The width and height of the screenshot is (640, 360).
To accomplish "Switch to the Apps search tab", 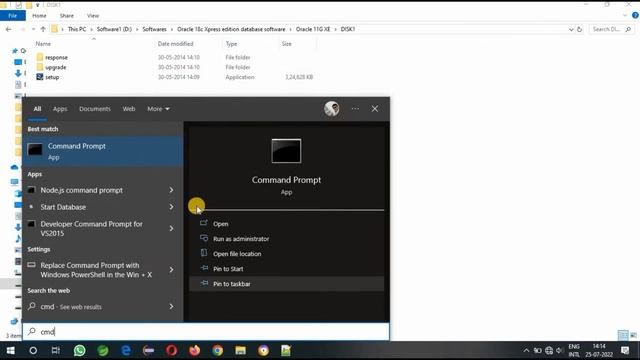I will [60, 109].
